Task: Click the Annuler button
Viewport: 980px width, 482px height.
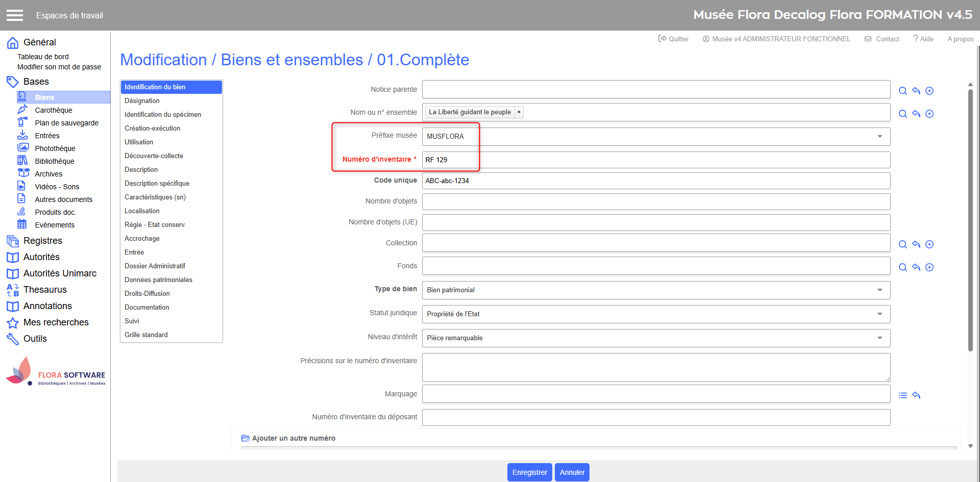Action: click(x=572, y=472)
